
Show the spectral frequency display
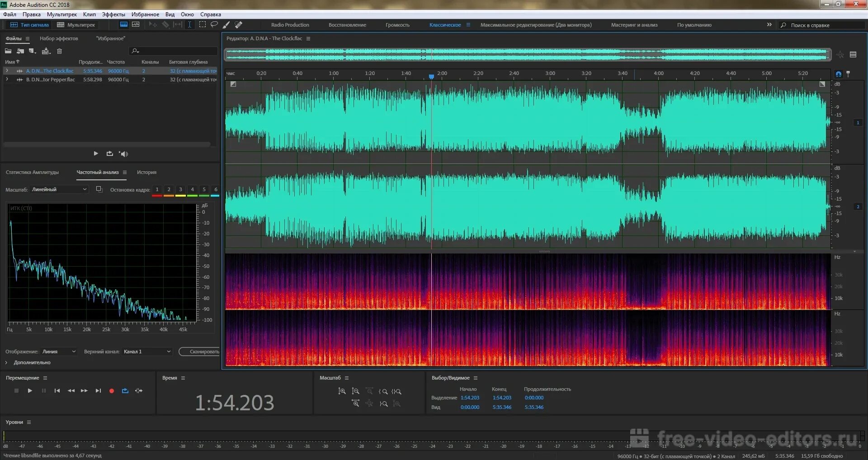tap(123, 24)
